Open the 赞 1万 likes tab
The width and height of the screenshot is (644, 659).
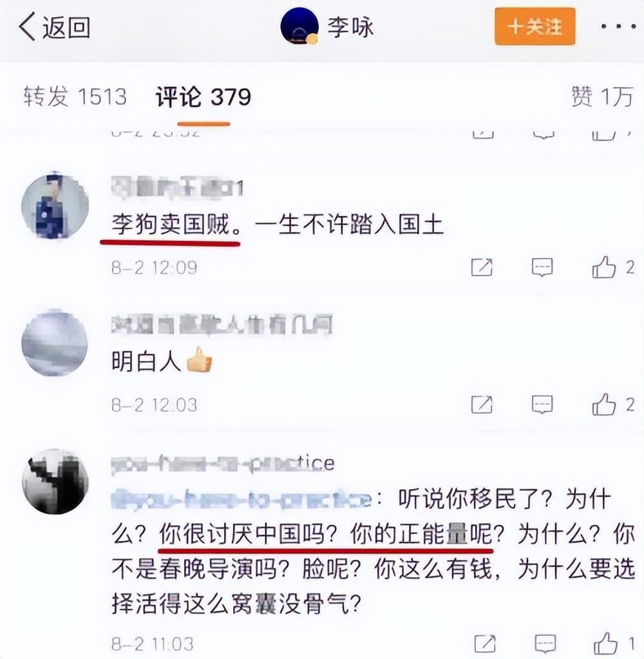click(602, 97)
